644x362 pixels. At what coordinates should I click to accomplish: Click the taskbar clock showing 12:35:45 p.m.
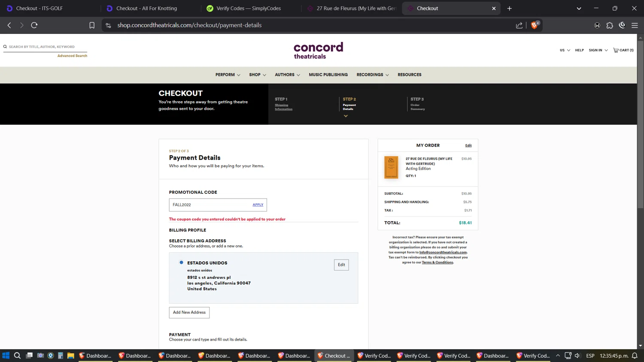pyautogui.click(x=614, y=356)
